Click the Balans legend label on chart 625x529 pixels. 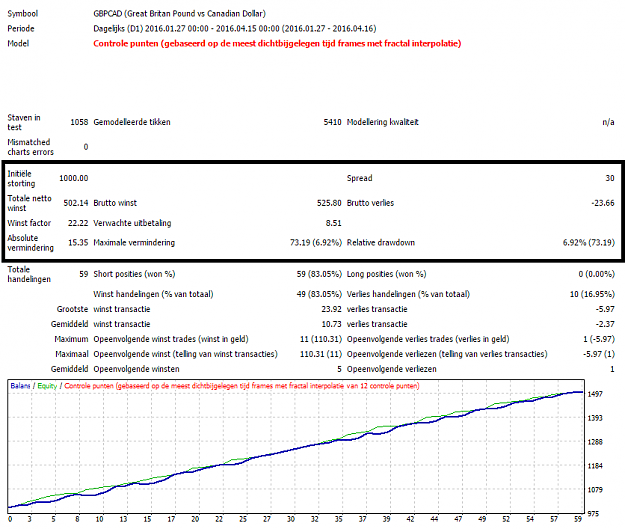point(20,386)
